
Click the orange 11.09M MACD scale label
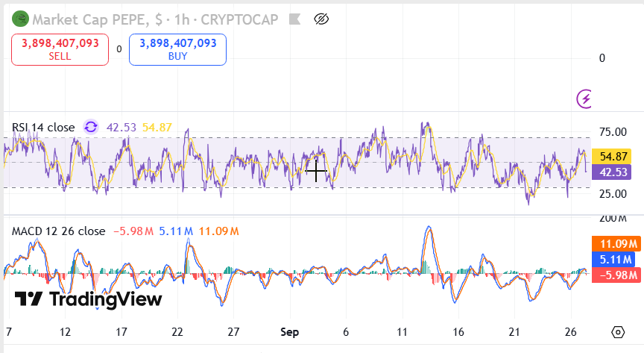click(x=616, y=243)
